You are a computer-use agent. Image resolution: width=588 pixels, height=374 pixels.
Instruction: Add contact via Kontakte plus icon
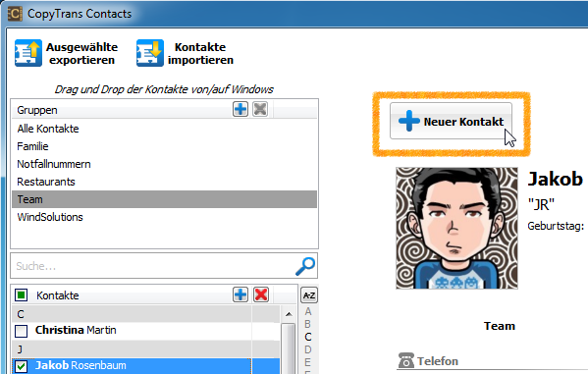point(241,294)
